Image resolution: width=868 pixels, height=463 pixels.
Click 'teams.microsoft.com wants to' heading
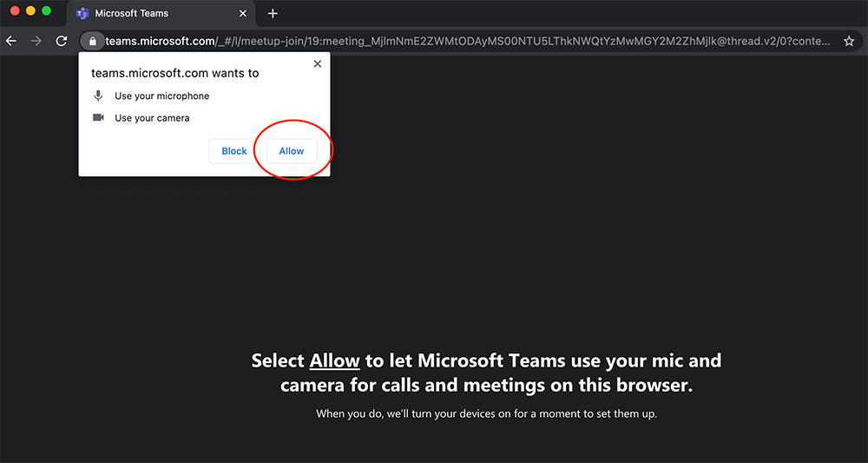[x=175, y=73]
